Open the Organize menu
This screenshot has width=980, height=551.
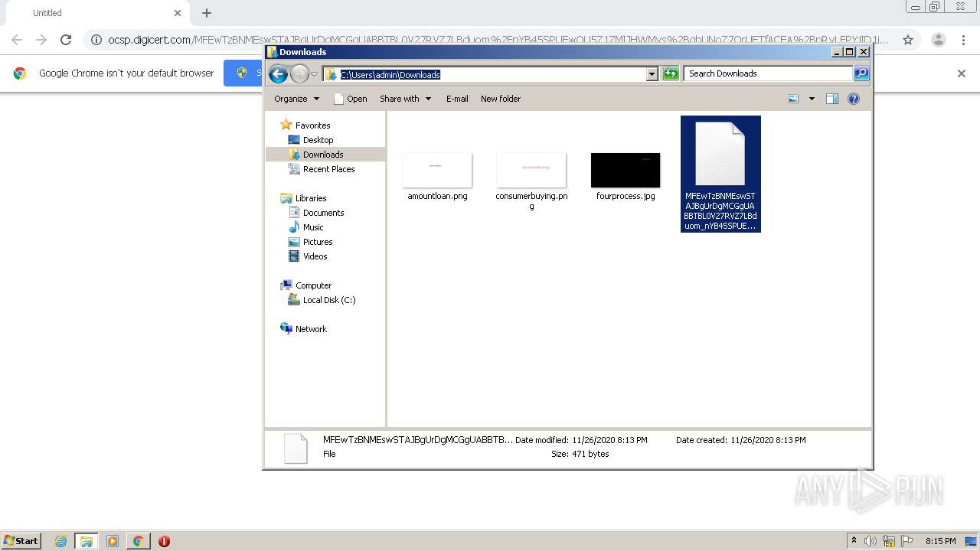pos(296,99)
